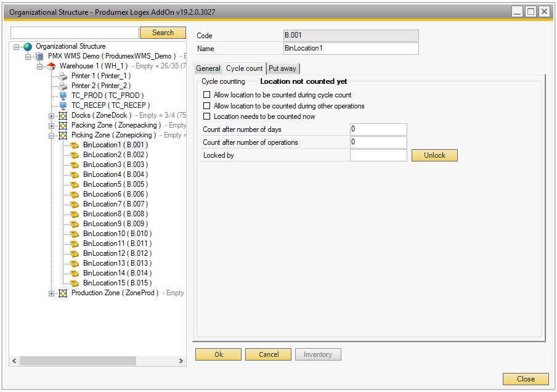Collapse the Picking Zone tree node
557x392 pixels.
pos(51,136)
